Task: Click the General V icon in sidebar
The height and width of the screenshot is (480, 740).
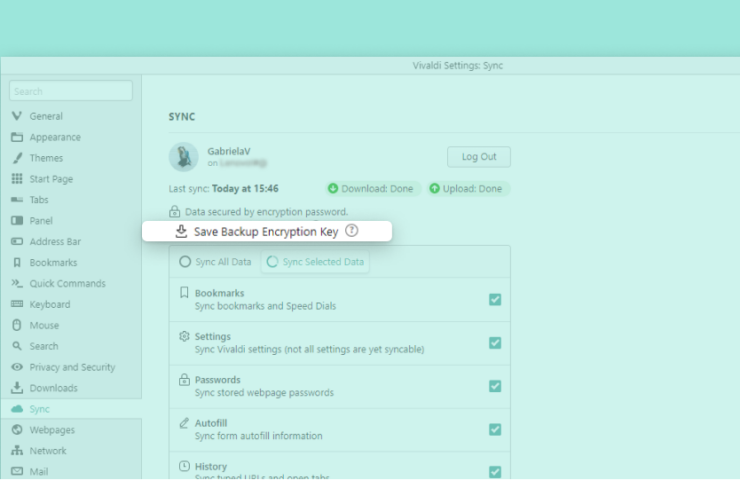Action: [17, 116]
